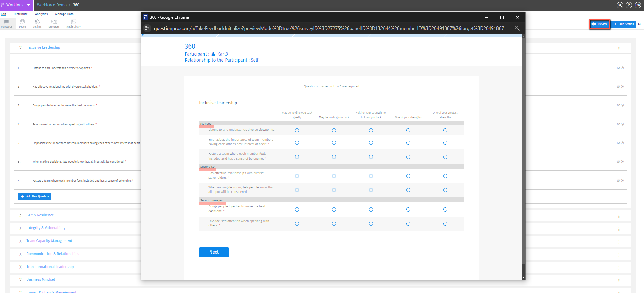Screen dimensions: 644x293
Task: Click the Add New Question button
Action: coord(35,196)
